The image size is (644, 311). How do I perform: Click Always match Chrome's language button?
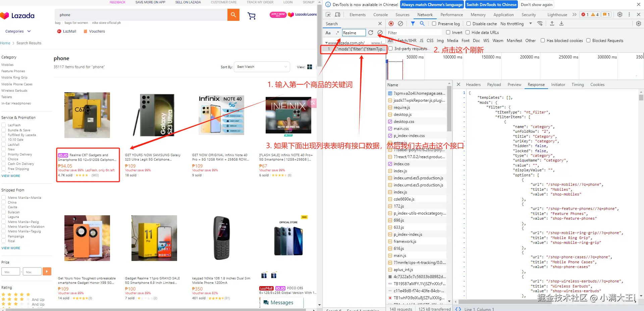[432, 4]
